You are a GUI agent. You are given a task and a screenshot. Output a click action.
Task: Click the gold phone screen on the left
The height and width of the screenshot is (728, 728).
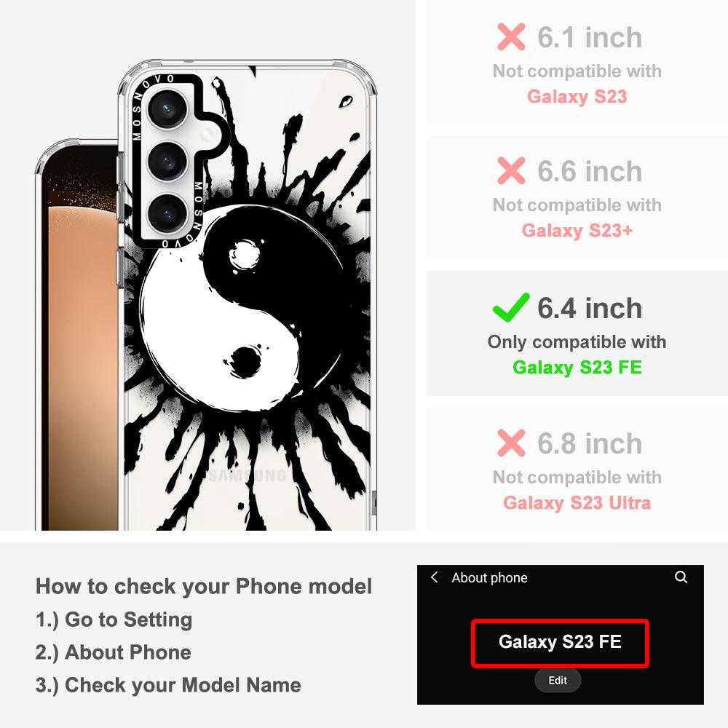pos(80,344)
